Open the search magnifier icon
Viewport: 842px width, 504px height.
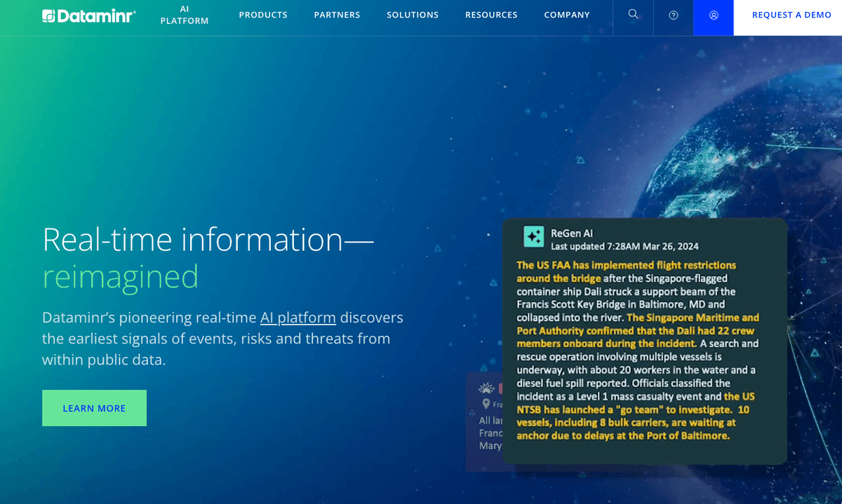[633, 14]
